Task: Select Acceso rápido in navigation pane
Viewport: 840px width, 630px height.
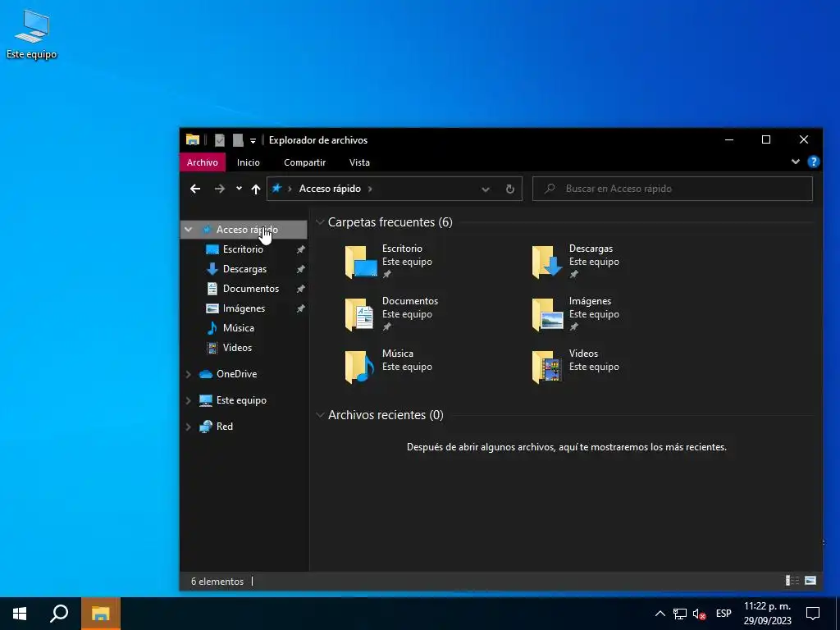Action: [247, 230]
